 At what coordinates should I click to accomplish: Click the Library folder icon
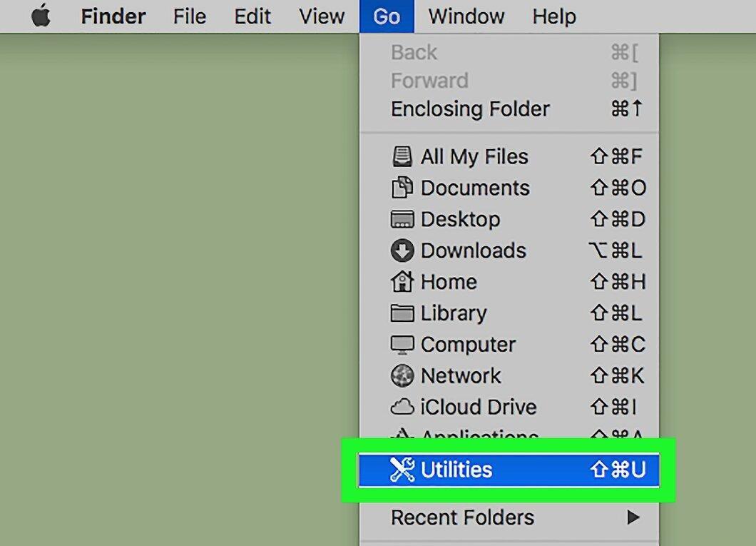coord(402,313)
